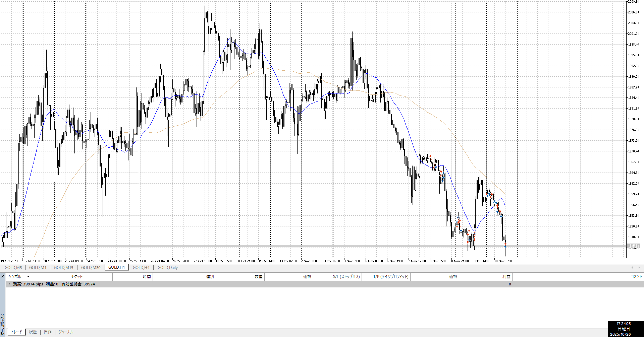Click the チケット column header
The image size is (644, 337).
pyautogui.click(x=77, y=277)
